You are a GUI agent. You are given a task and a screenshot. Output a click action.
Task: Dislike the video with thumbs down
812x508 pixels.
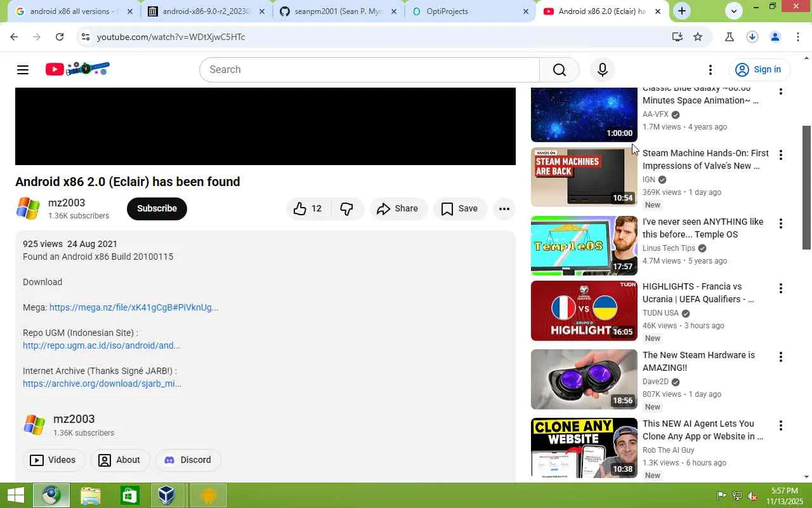click(347, 208)
